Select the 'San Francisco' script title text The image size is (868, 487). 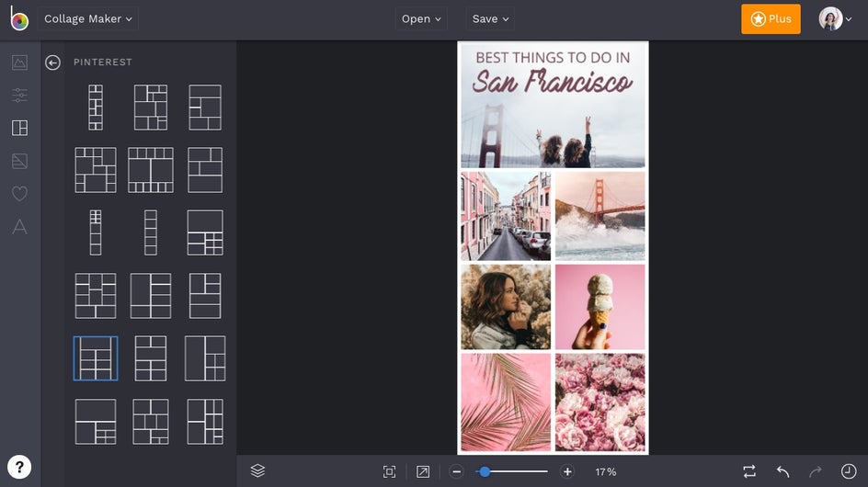(x=552, y=82)
